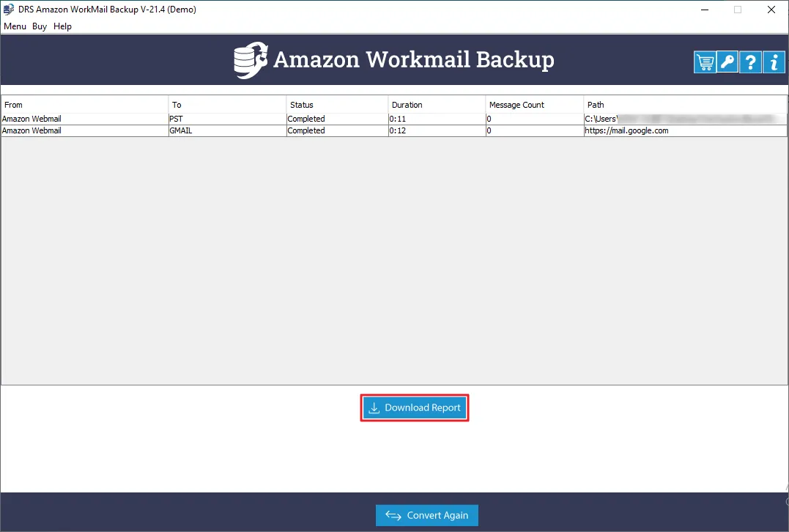
Task: Click the Convert Again button
Action: 426,515
